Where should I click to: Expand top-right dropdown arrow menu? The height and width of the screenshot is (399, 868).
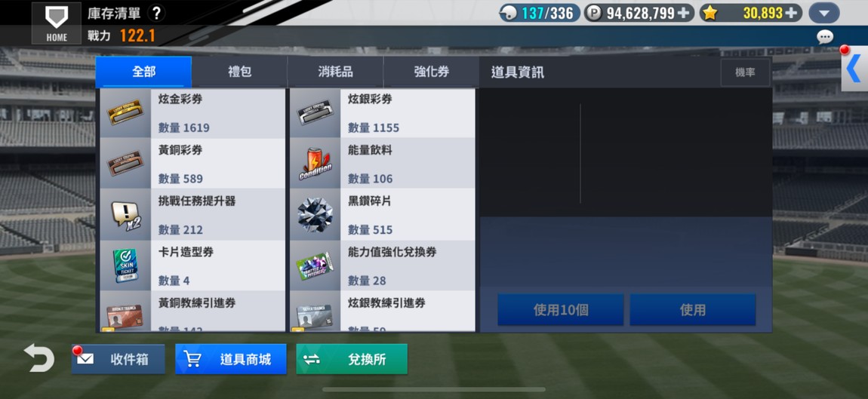pos(824,13)
